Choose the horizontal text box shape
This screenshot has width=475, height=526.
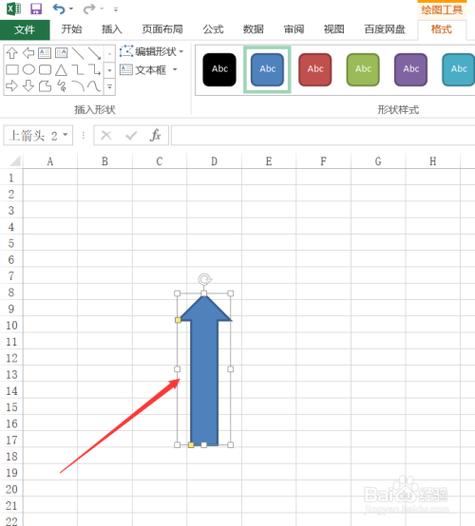(x=45, y=53)
